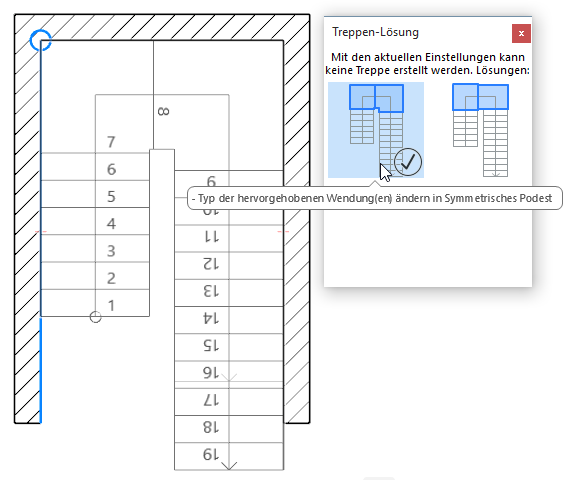Click stair step number 1
This screenshot has width=583, height=480.
click(x=111, y=306)
